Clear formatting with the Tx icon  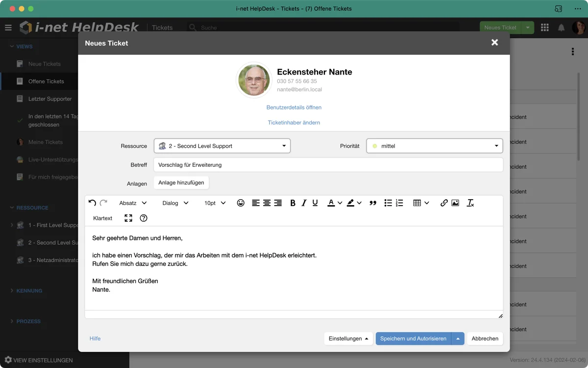[470, 203]
